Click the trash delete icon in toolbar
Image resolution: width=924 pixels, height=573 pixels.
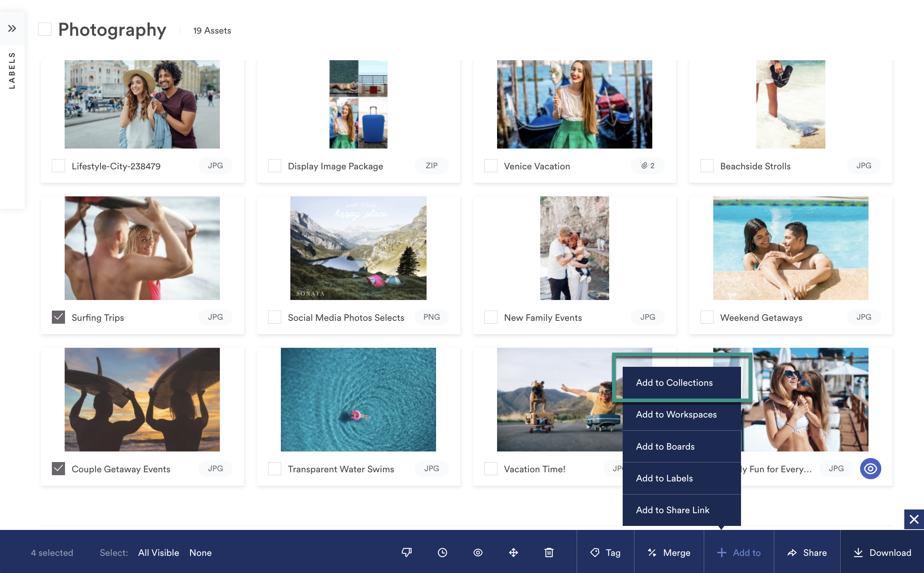coord(549,553)
